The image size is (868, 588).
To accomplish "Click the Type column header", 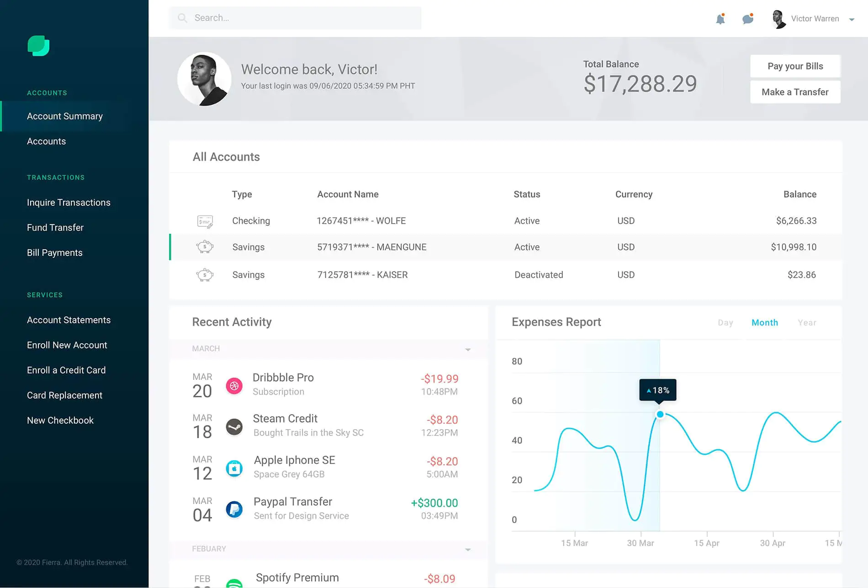I will click(x=242, y=194).
